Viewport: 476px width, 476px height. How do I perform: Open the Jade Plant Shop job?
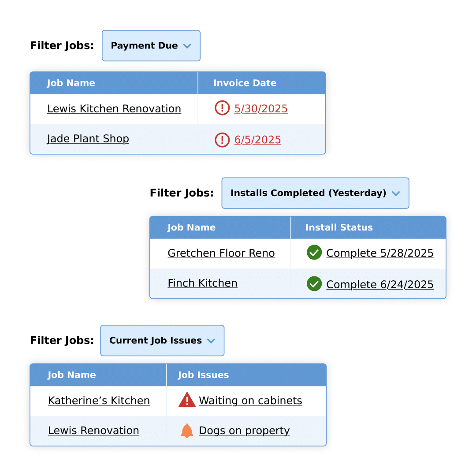pyautogui.click(x=88, y=138)
